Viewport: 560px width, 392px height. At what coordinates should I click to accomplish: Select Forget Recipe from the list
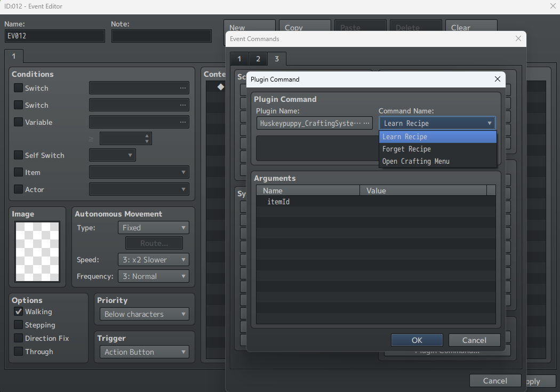tap(437, 149)
